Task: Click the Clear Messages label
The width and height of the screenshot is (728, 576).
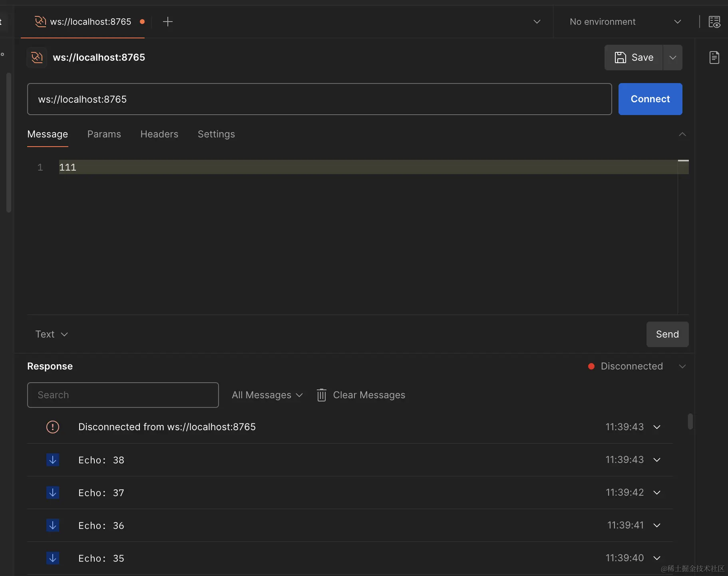Action: (x=369, y=395)
